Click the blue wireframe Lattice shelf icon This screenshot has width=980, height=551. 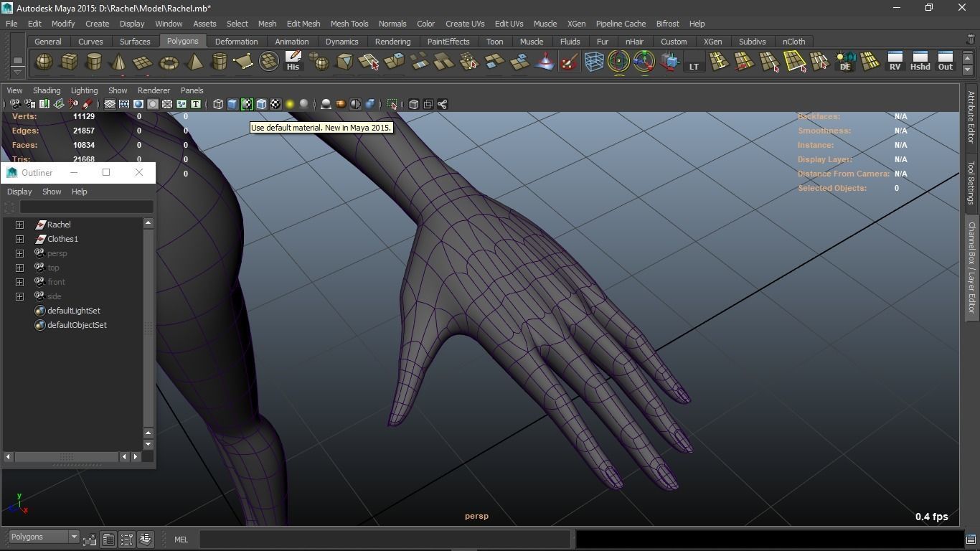pyautogui.click(x=594, y=62)
